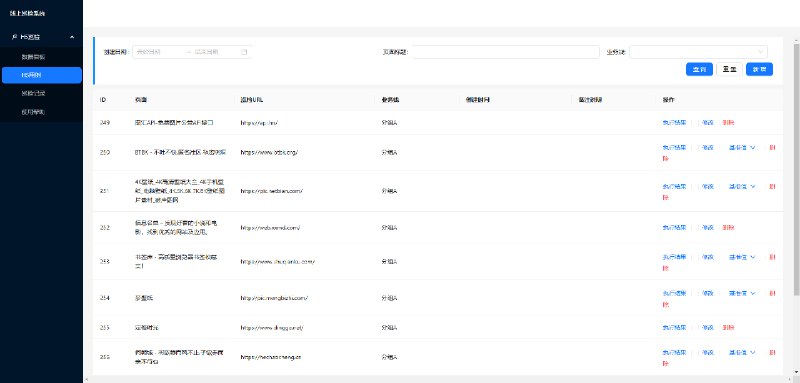Expand 基准值 dropdown for row 250
Image resolution: width=800 pixels, height=383 pixels.
(x=742, y=148)
